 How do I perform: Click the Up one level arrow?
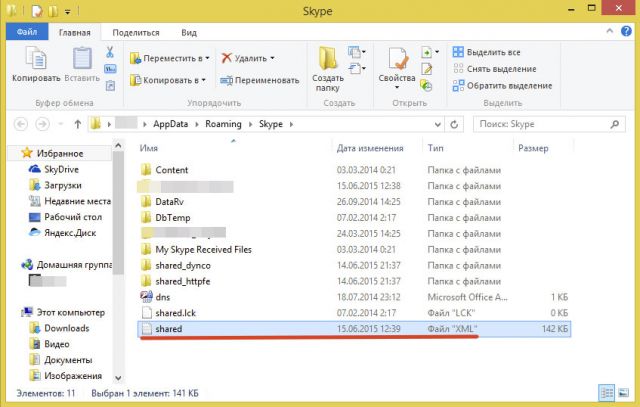(78, 124)
